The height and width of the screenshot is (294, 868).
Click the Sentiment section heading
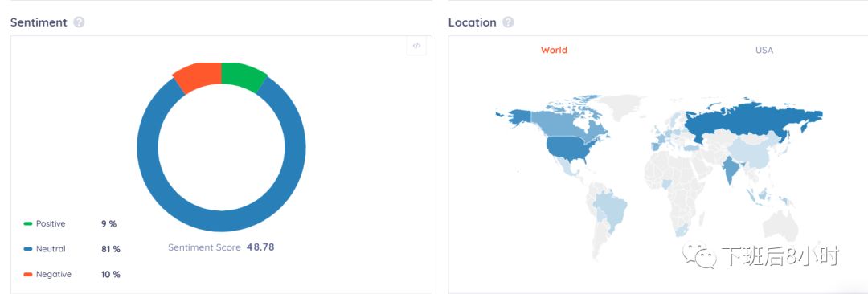(x=39, y=22)
